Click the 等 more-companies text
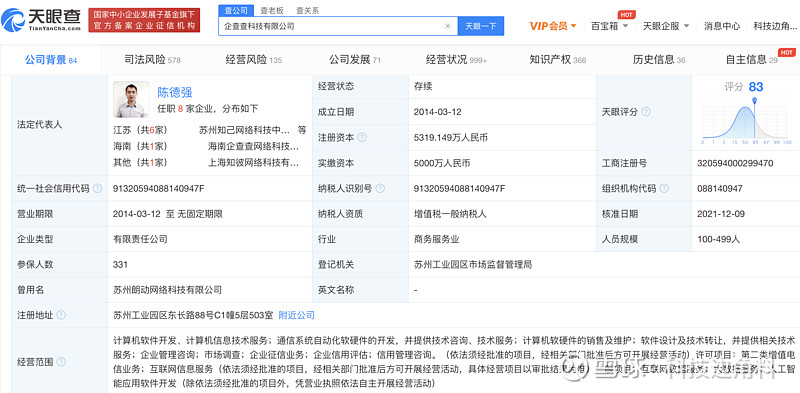Image resolution: width=800 pixels, height=393 pixels. tap(302, 130)
